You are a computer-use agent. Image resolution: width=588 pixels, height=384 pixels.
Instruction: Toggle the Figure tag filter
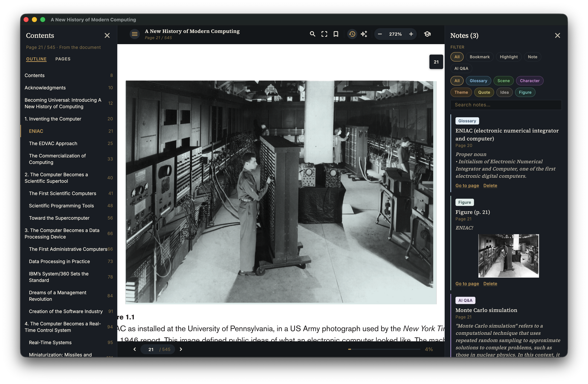tap(525, 92)
